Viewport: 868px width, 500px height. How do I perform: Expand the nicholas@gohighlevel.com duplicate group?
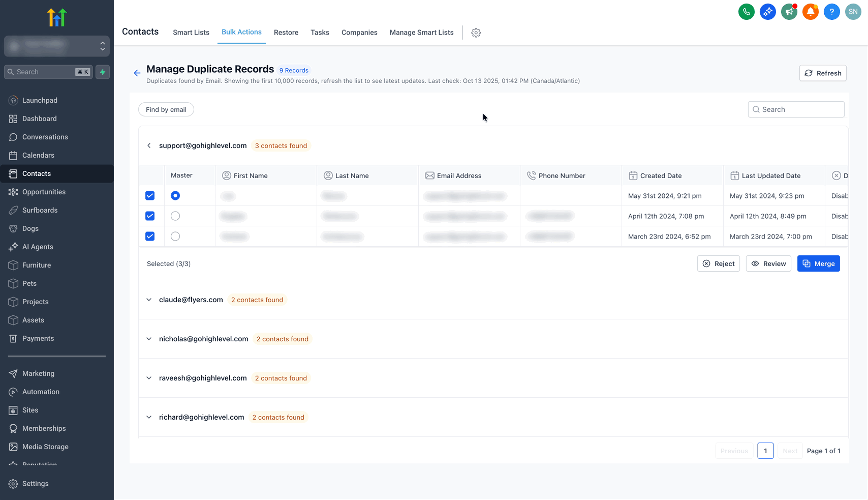tap(149, 339)
